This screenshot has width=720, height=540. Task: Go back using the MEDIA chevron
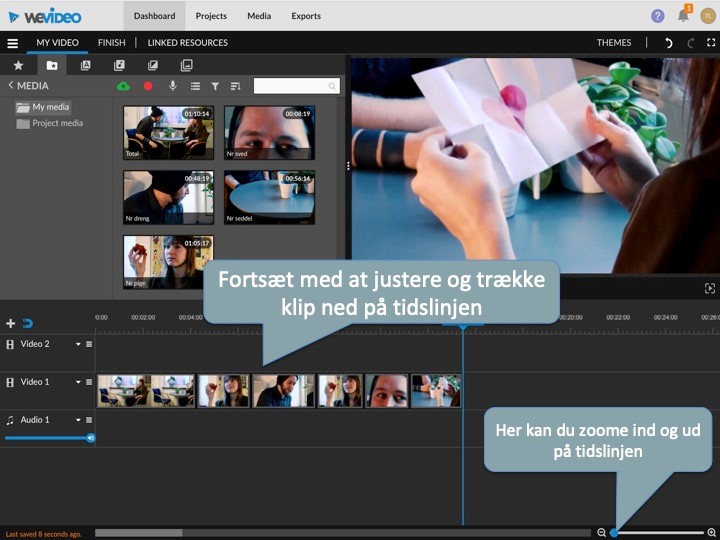pos(11,85)
